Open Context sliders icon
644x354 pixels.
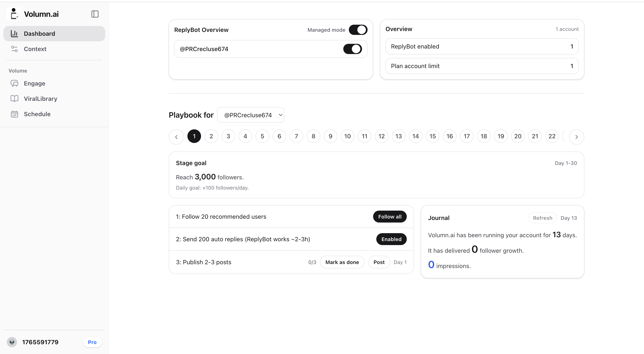(14, 49)
